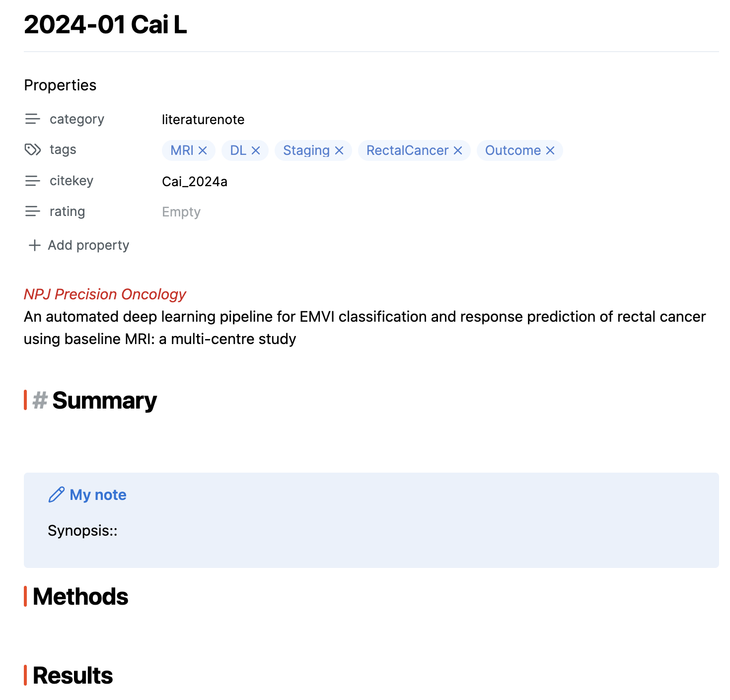Open the RectalCancer tag
Image resolution: width=730 pixels, height=700 pixels.
[x=407, y=150]
